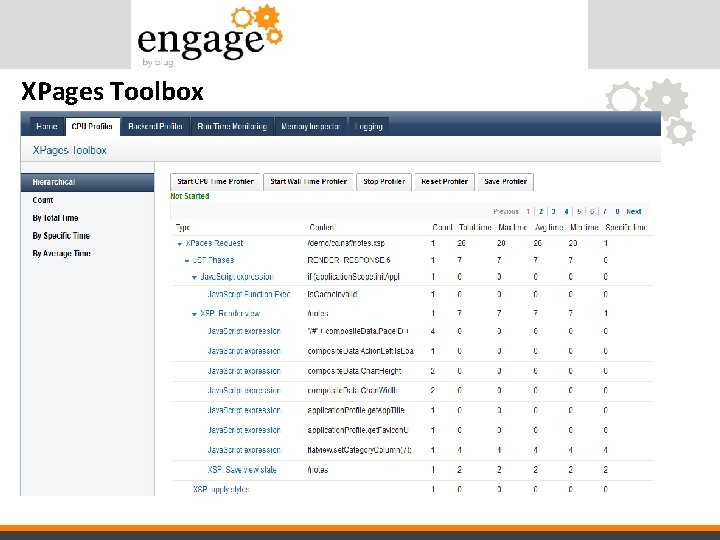Click the Avg time column header
This screenshot has height=540, width=720.
tap(549, 227)
